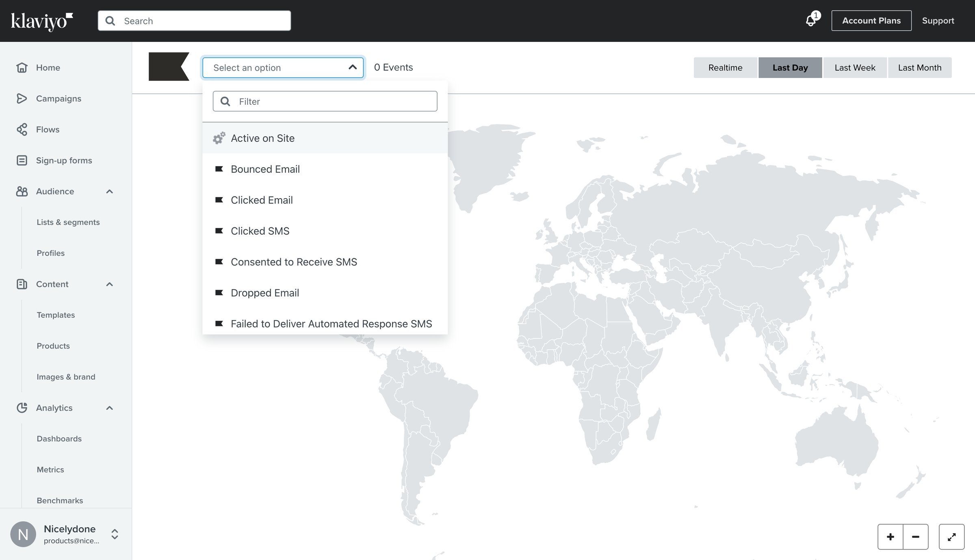The height and width of the screenshot is (560, 975).
Task: Click the 0 Events count text
Action: (393, 67)
